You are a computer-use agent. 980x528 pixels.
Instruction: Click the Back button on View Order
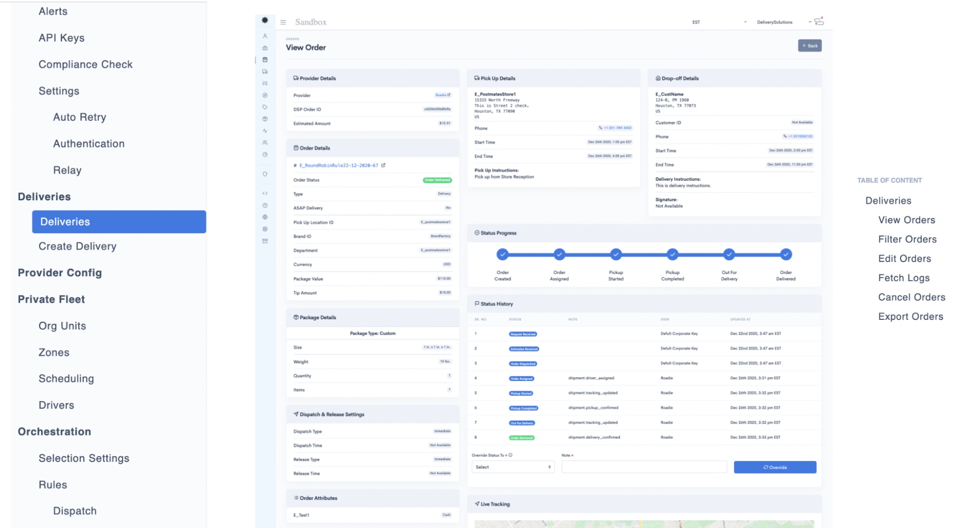pos(810,45)
